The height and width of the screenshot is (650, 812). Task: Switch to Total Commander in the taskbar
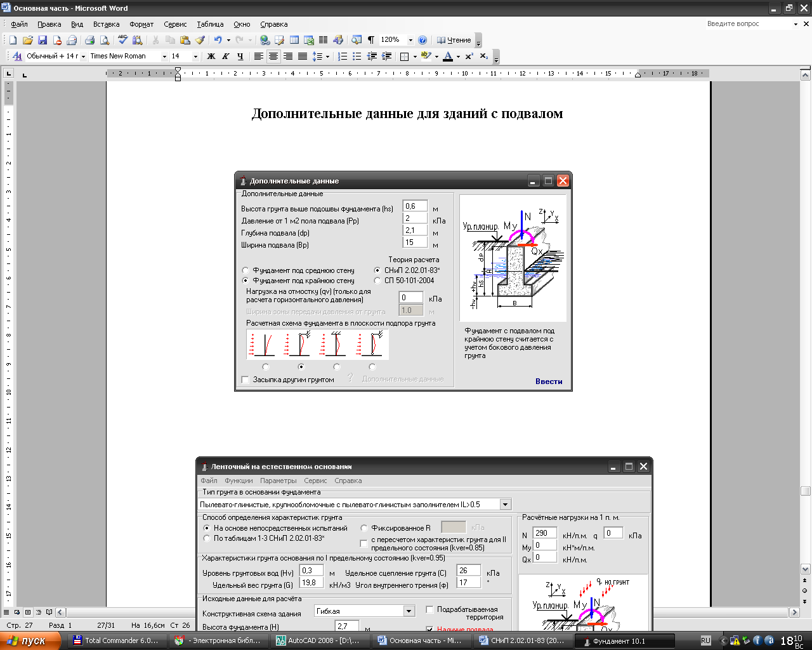point(116,640)
